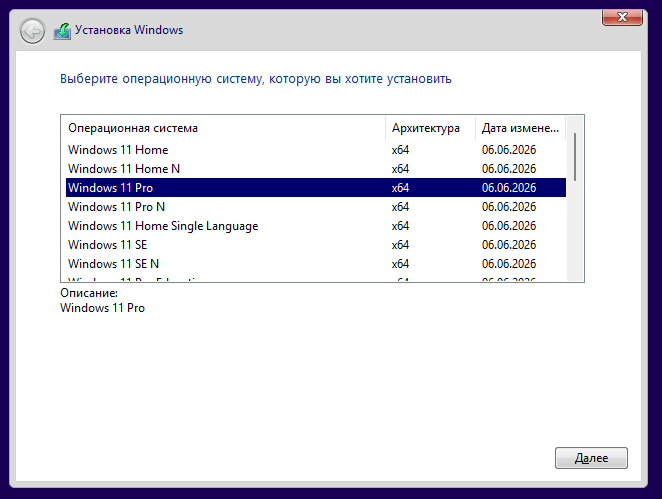Select the highlighted Windows 11 Pro row
Viewport: 662px width, 499px height.
pyautogui.click(x=316, y=187)
